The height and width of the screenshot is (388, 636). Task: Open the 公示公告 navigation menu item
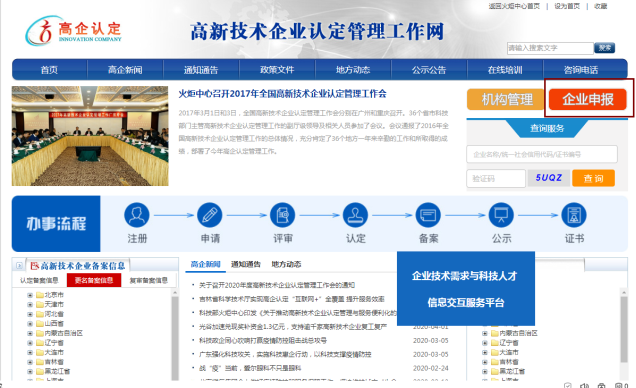point(429,70)
